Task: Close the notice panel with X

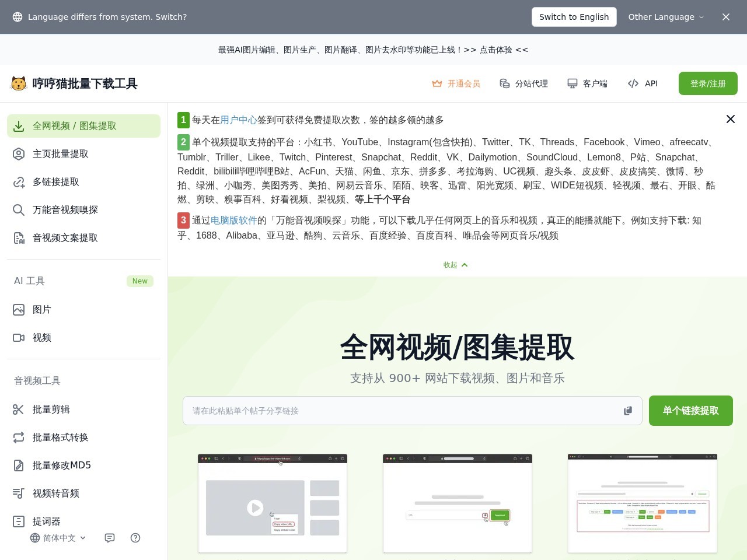Action: 731,119
